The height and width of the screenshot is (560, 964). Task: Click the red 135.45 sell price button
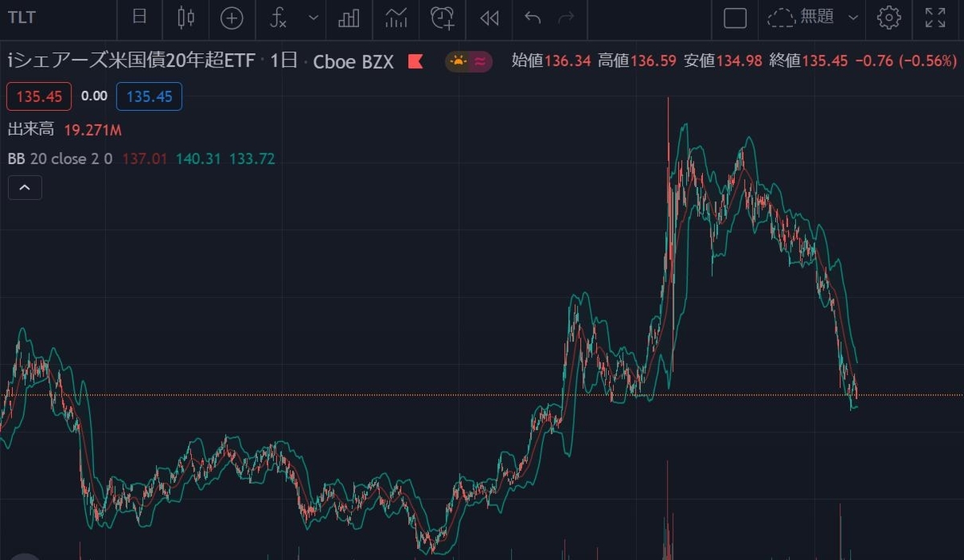click(39, 96)
